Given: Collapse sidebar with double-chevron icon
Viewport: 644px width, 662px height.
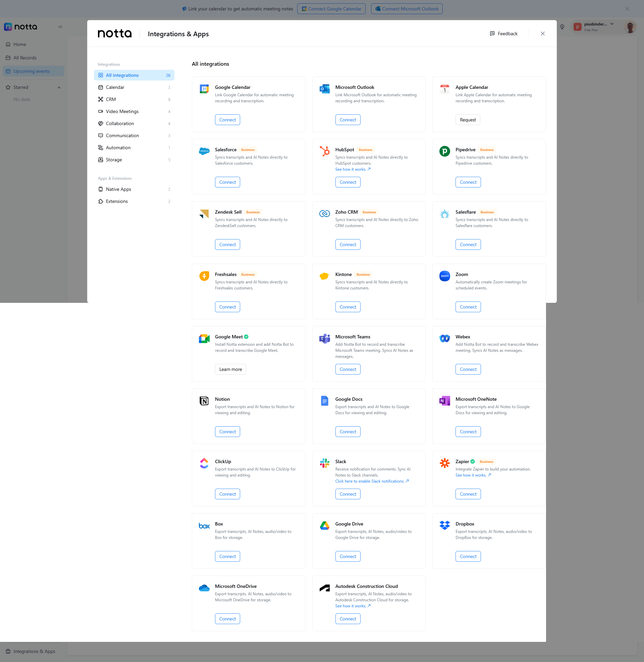Looking at the screenshot, I should tap(60, 27).
